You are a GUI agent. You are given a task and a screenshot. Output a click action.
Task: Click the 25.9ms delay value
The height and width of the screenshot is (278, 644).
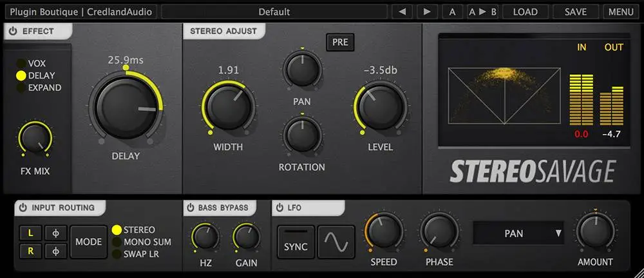126,60
